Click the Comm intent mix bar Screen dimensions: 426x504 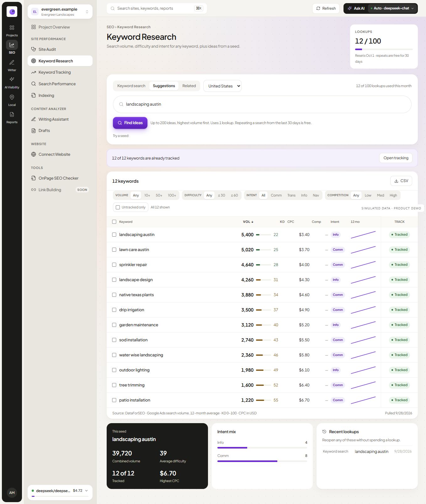pyautogui.click(x=262, y=461)
